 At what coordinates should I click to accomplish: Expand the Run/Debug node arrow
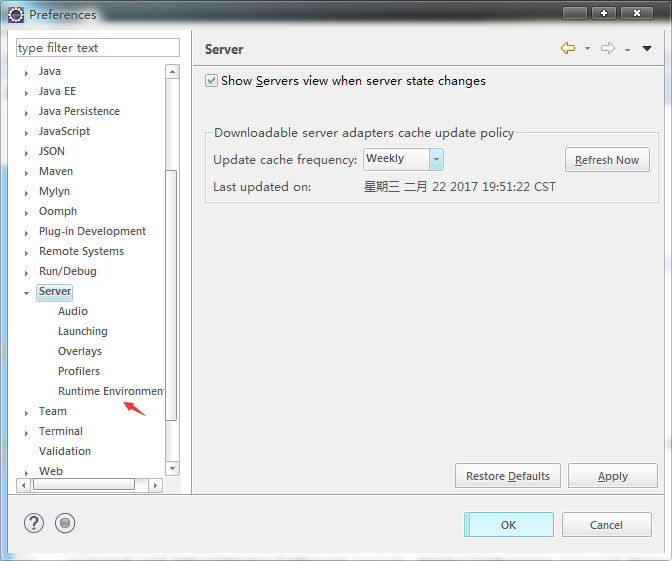[x=27, y=273]
